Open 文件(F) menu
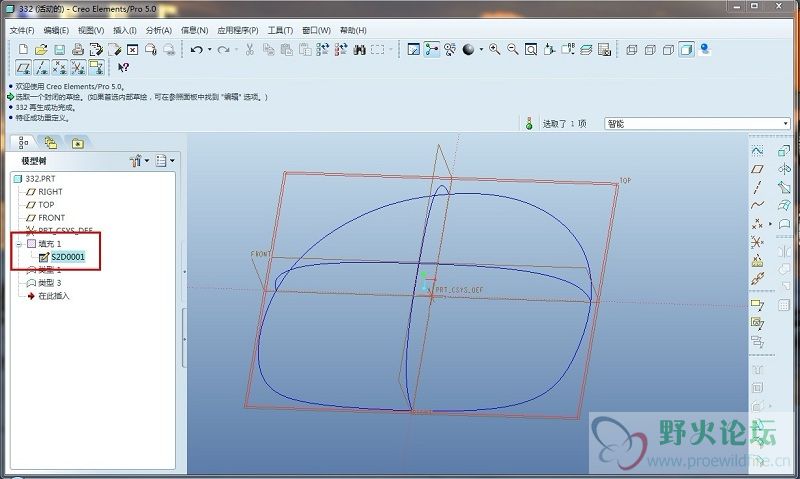The height and width of the screenshot is (479, 800). point(22,31)
